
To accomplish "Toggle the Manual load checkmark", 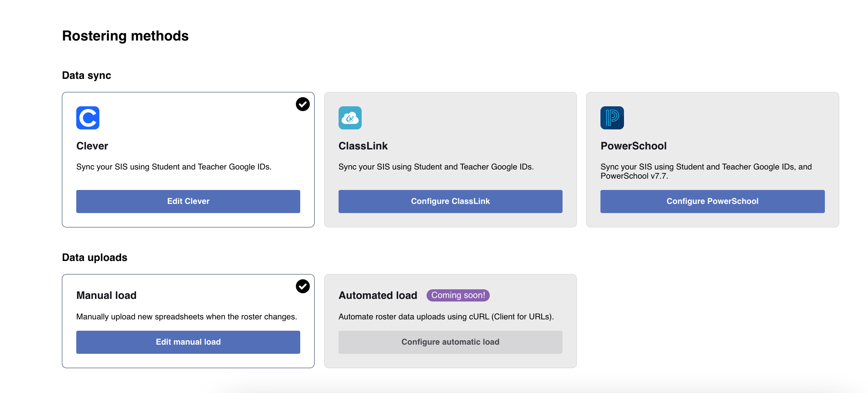I will tap(303, 286).
